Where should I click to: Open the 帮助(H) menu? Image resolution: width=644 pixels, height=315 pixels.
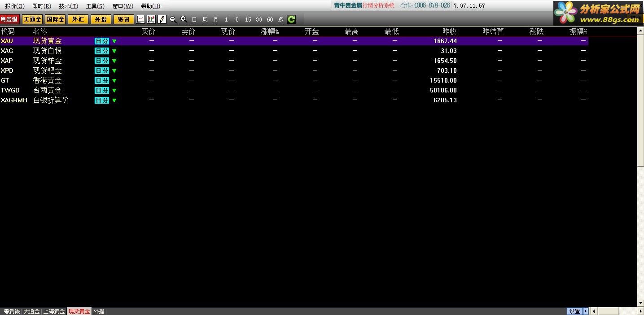point(150,6)
